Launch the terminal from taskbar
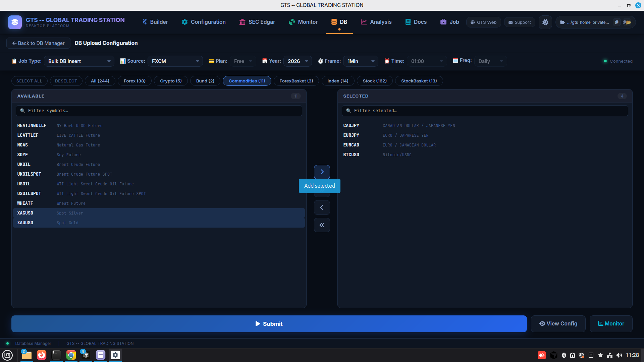Viewport: 644px width, 362px height. click(56, 355)
